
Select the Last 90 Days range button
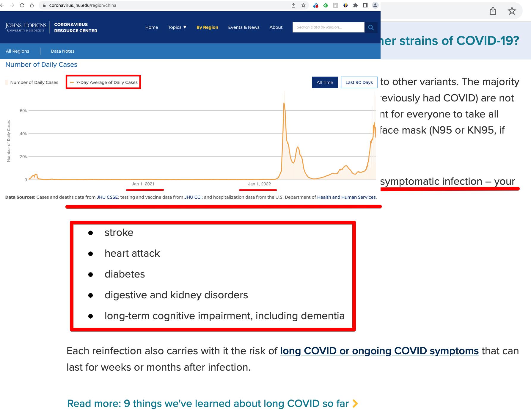click(359, 82)
